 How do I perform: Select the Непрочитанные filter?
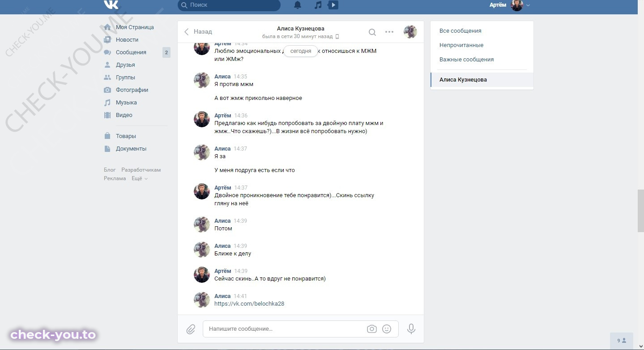[461, 45]
